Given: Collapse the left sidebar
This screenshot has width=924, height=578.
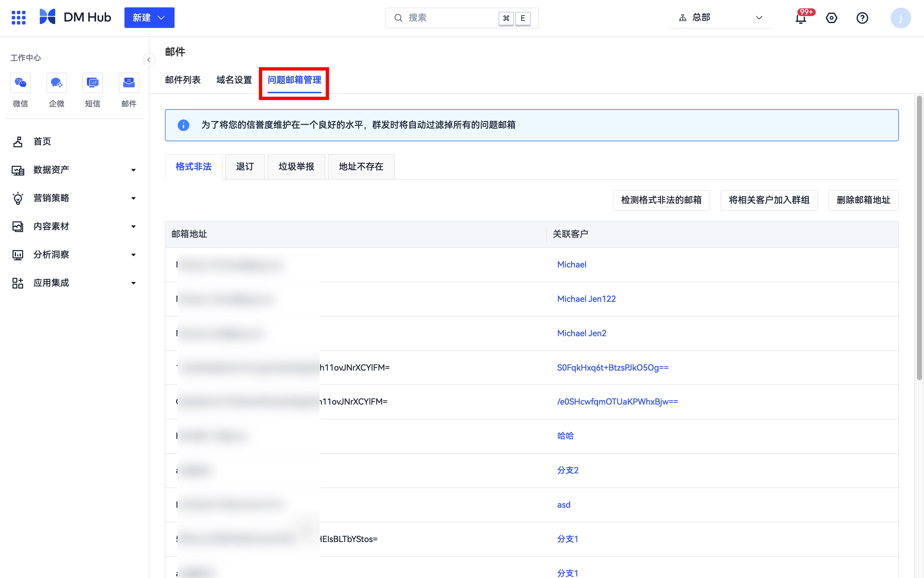Looking at the screenshot, I should pos(149,60).
